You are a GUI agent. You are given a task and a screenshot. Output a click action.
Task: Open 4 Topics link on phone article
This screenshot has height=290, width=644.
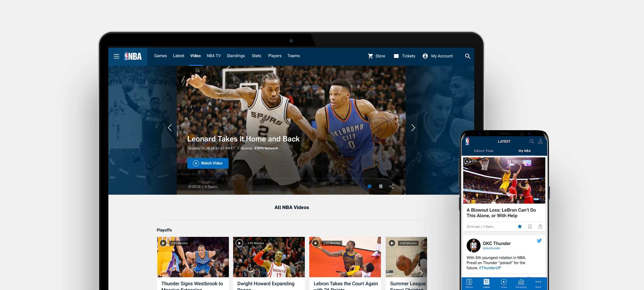tap(489, 227)
